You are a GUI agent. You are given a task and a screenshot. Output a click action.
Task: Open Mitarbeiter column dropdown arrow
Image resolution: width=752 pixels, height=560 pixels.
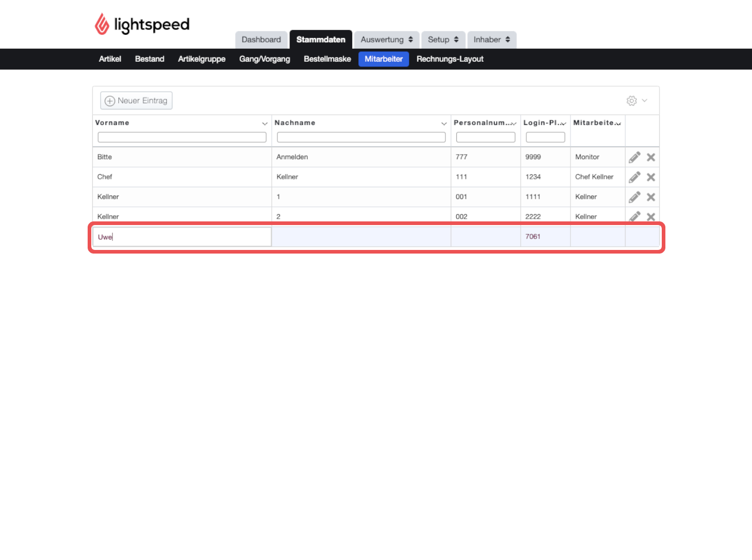618,123
